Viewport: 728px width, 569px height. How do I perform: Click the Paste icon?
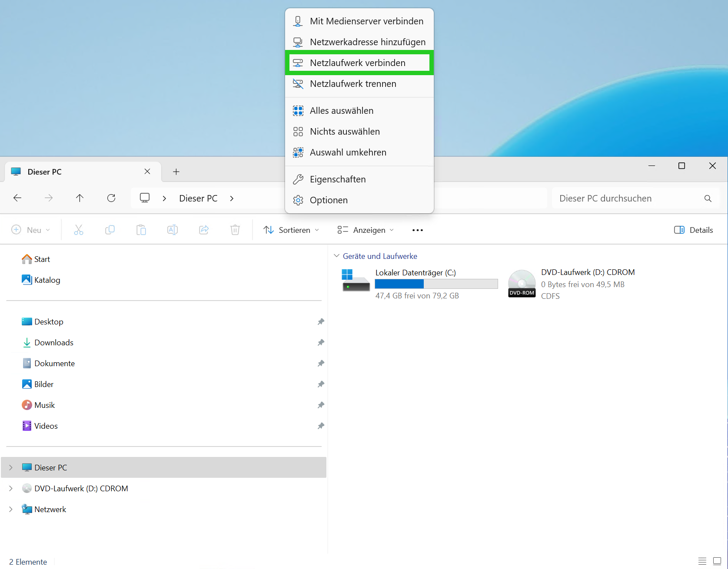141,230
